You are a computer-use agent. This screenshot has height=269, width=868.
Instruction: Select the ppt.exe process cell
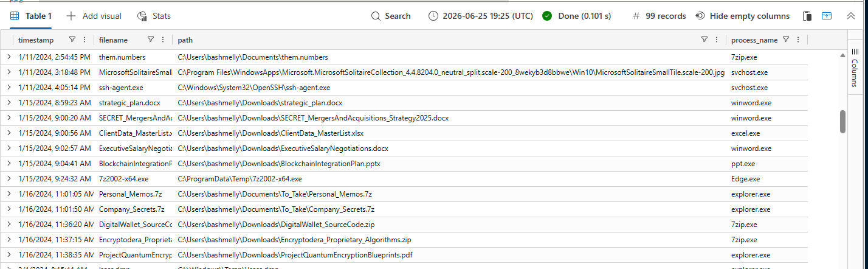pyautogui.click(x=743, y=164)
